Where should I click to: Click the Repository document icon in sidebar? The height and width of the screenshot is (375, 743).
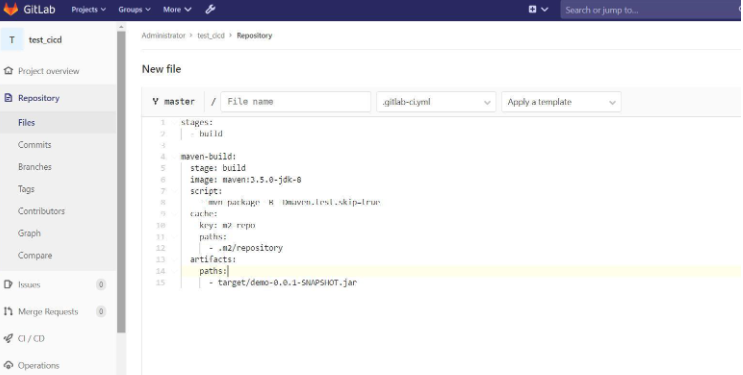pyautogui.click(x=8, y=98)
